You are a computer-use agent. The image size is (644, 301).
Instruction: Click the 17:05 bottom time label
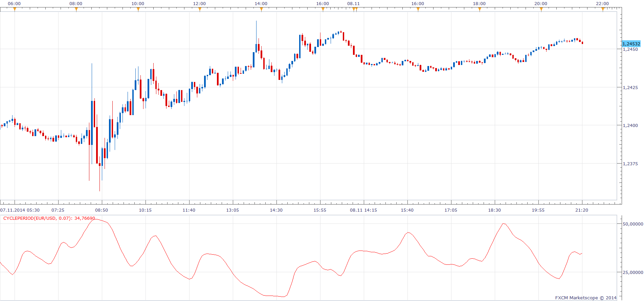click(451, 210)
